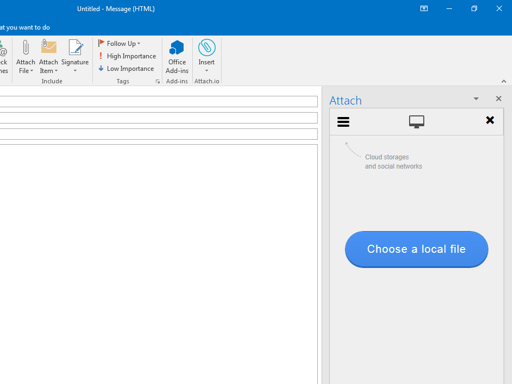Collapse the ribbon with the chevron
The width and height of the screenshot is (512, 384).
(x=504, y=81)
